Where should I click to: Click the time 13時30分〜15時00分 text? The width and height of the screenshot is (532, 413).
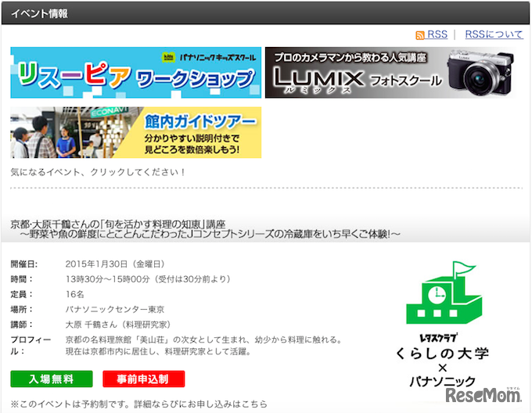click(107, 279)
